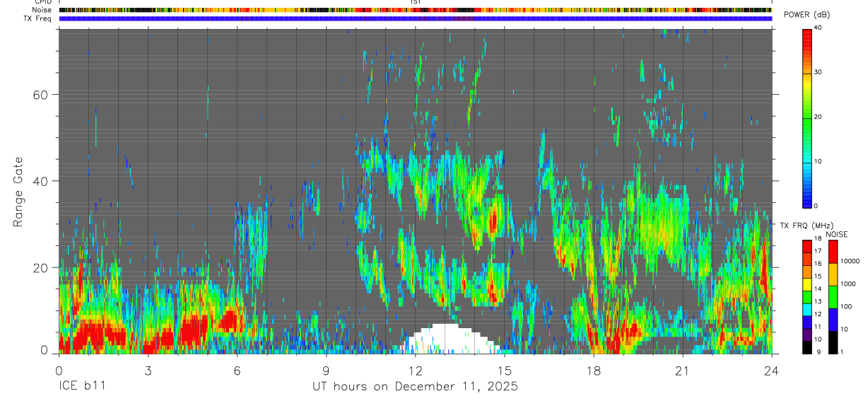Click the 6 UT hour axis label

[x=237, y=371]
